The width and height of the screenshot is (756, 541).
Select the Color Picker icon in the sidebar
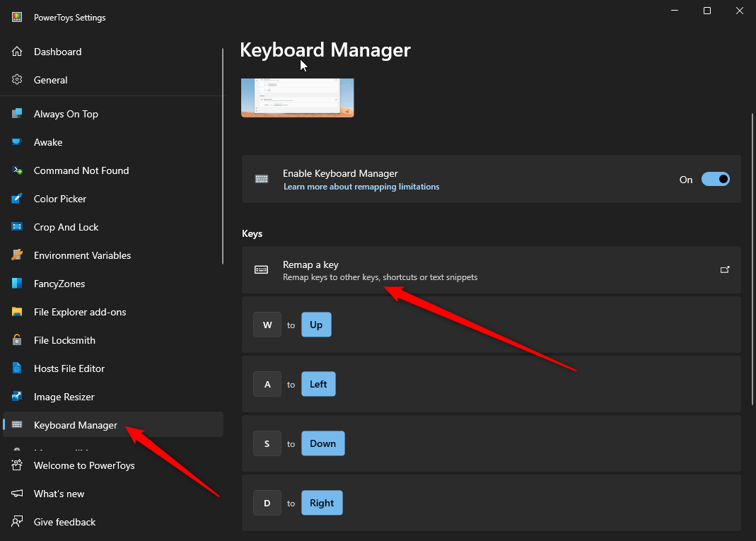[16, 199]
